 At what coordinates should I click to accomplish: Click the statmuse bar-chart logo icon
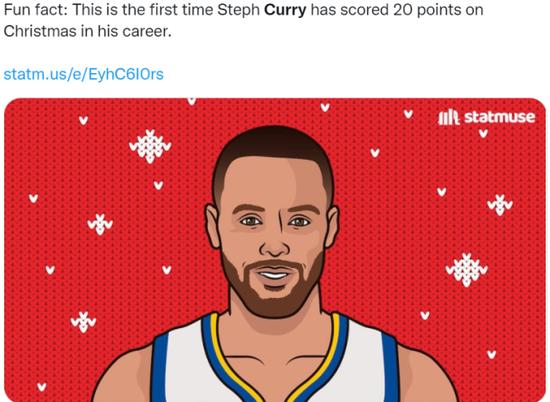click(449, 117)
